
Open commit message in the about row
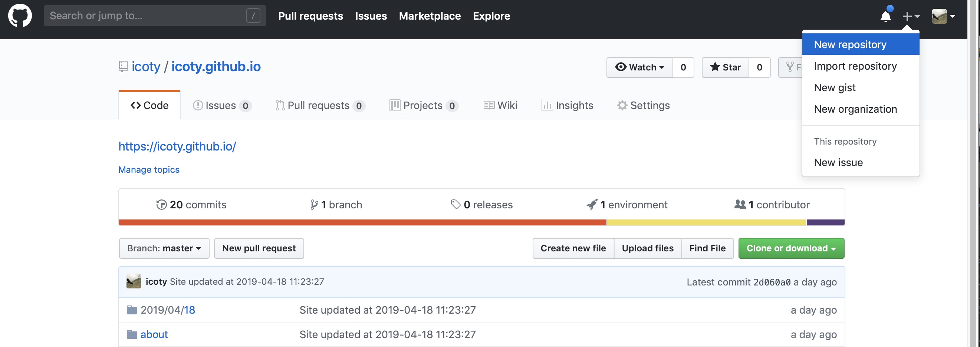point(387,334)
